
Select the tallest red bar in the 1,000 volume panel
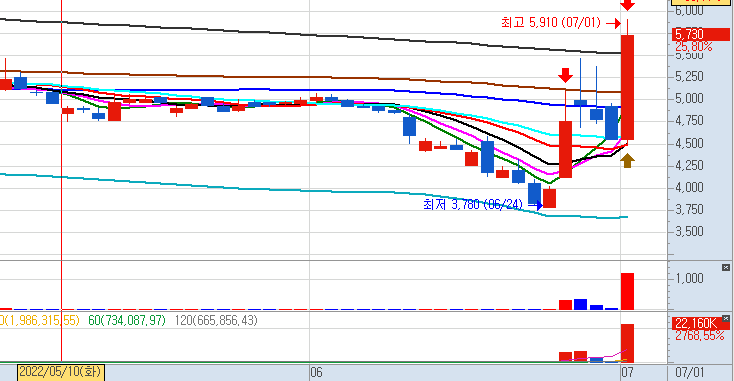point(627,291)
